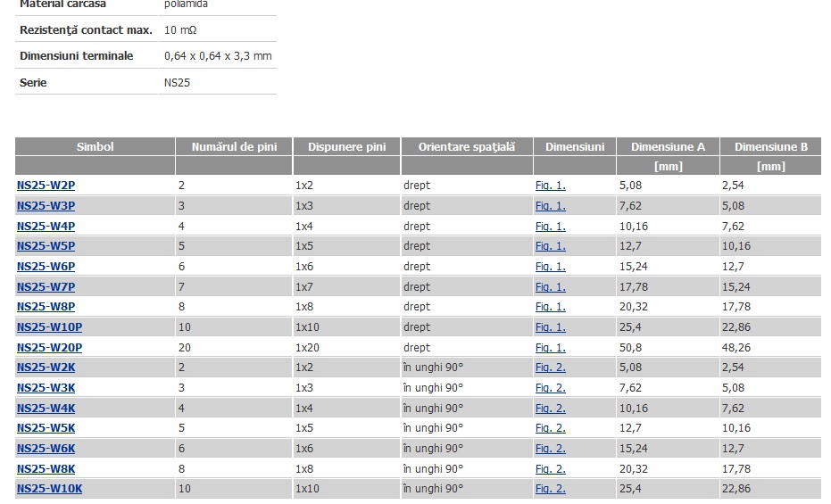Open Fig. 2. link in NS25-W6K row
Screen dimensions: 831x504
[x=550, y=449]
